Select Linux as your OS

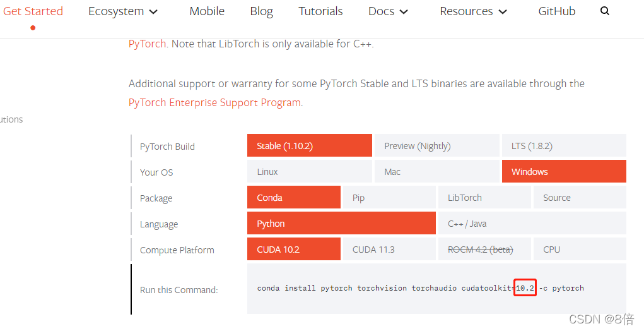tap(310, 171)
